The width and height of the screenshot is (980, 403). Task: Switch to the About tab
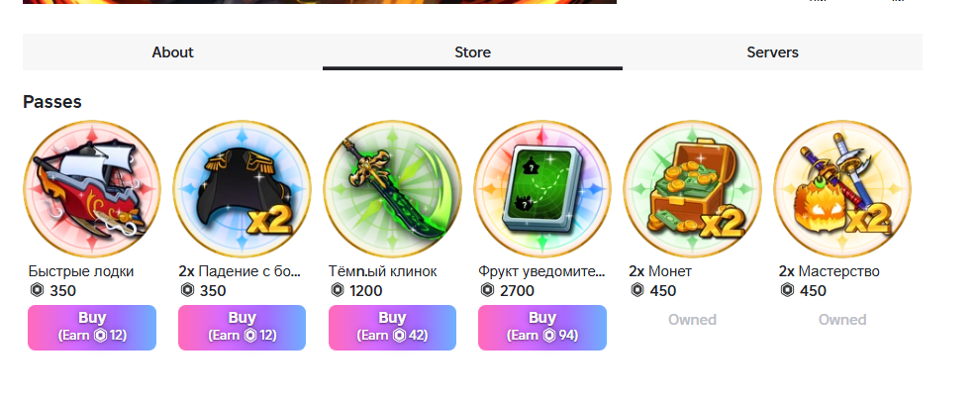pyautogui.click(x=172, y=51)
